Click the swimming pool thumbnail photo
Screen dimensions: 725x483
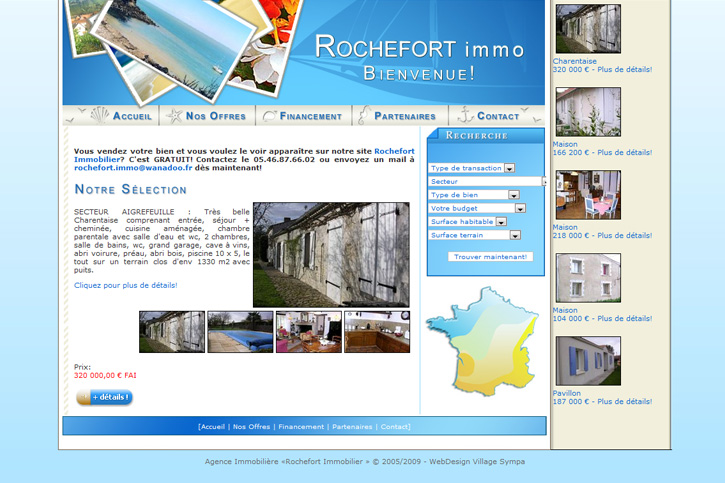[240, 332]
